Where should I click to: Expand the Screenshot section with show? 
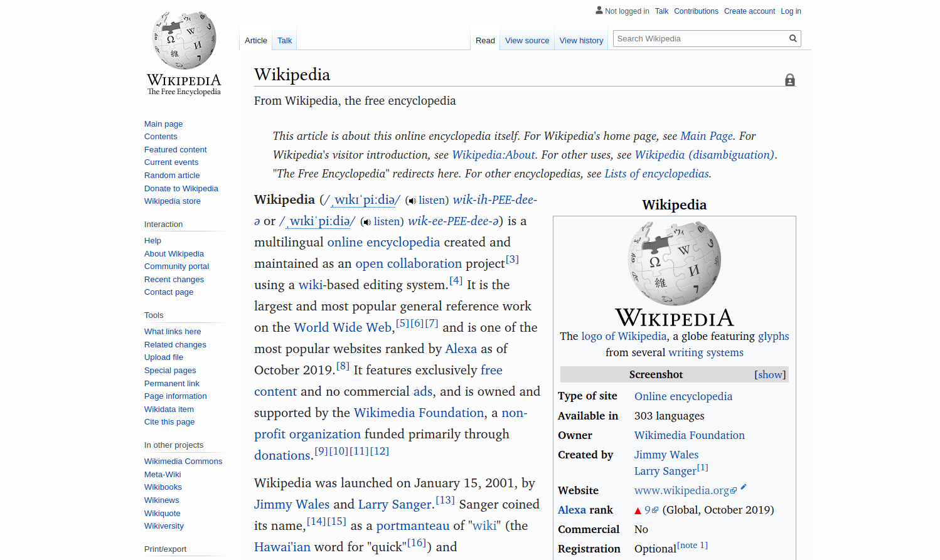tap(770, 374)
